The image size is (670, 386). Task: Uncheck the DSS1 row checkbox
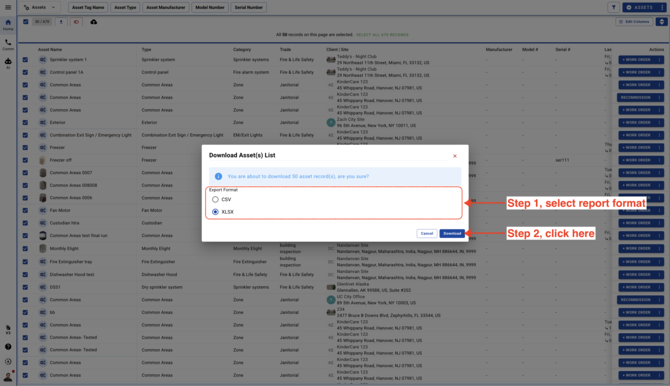tap(25, 287)
